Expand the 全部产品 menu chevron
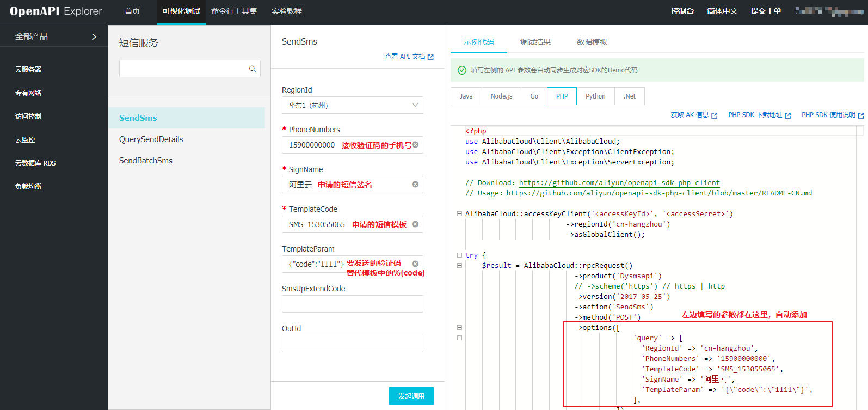This screenshot has height=410, width=868. click(x=94, y=36)
